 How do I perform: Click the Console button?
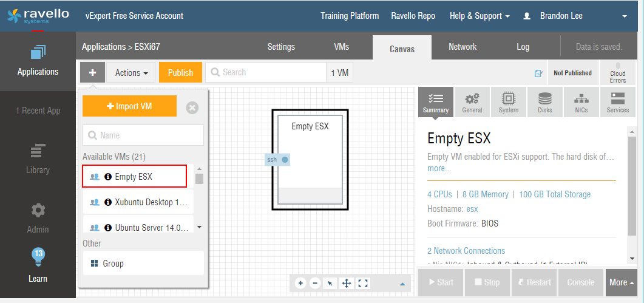[581, 282]
